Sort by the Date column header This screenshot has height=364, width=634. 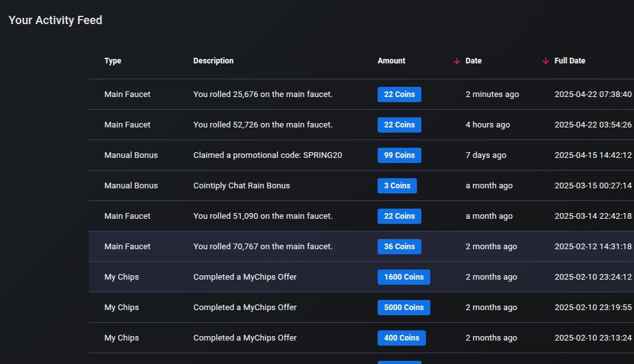tap(473, 61)
